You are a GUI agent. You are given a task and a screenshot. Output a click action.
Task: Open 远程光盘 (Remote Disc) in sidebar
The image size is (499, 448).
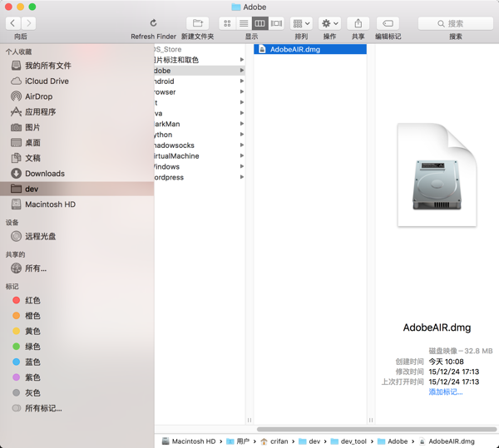pos(77,236)
